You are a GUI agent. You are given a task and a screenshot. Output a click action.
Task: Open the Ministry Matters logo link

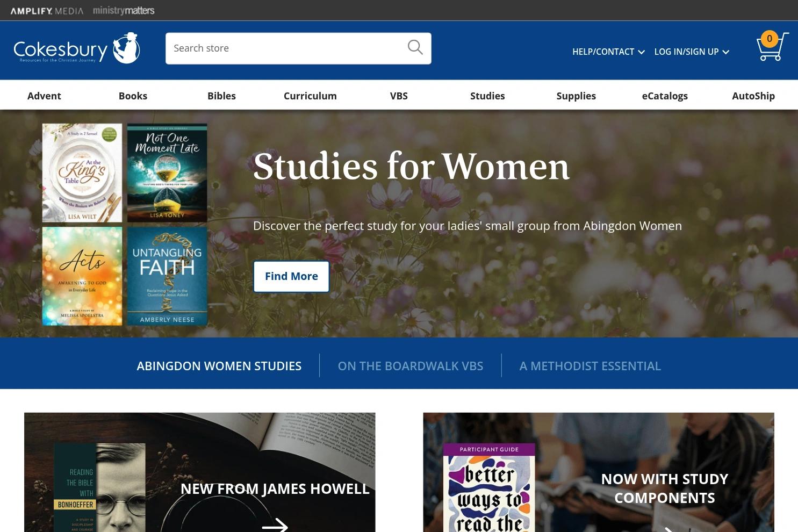124,10
